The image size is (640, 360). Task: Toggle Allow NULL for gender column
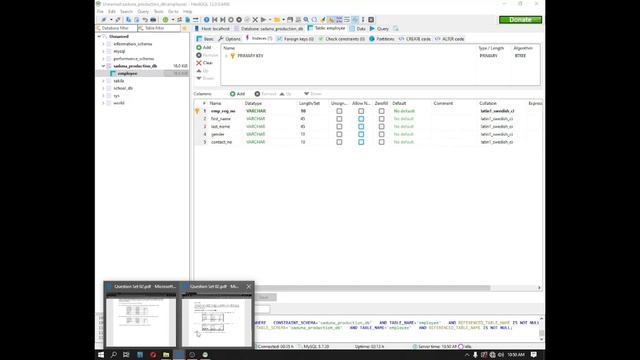(x=361, y=134)
